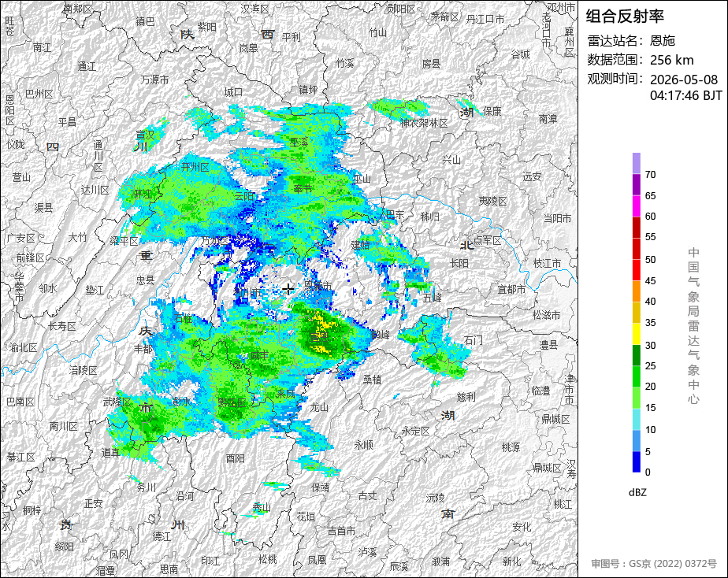The width and height of the screenshot is (728, 578).
Task: Click the 巴东 county label
Action: 396,214
